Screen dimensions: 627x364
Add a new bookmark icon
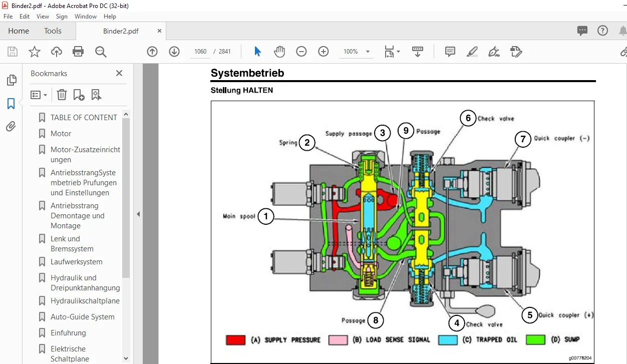coord(79,95)
